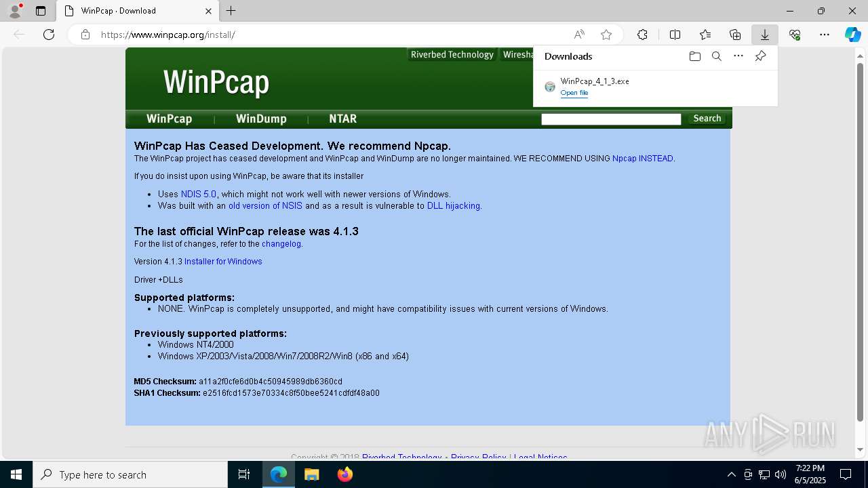Open the Edge profile icon
The height and width of the screenshot is (488, 868).
coord(15,10)
